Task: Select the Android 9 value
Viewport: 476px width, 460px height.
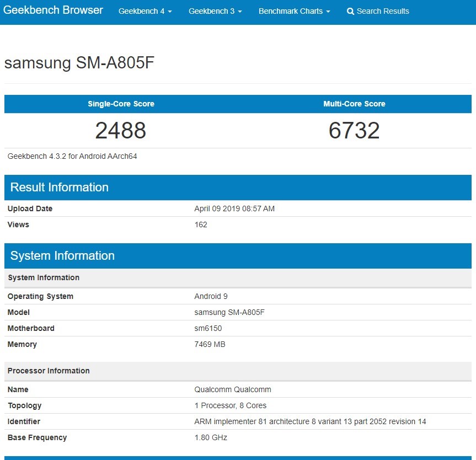Action: [211, 296]
